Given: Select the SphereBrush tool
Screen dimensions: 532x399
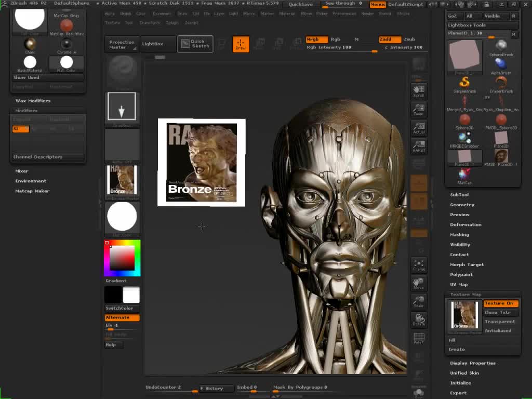Looking at the screenshot, I should tap(501, 48).
